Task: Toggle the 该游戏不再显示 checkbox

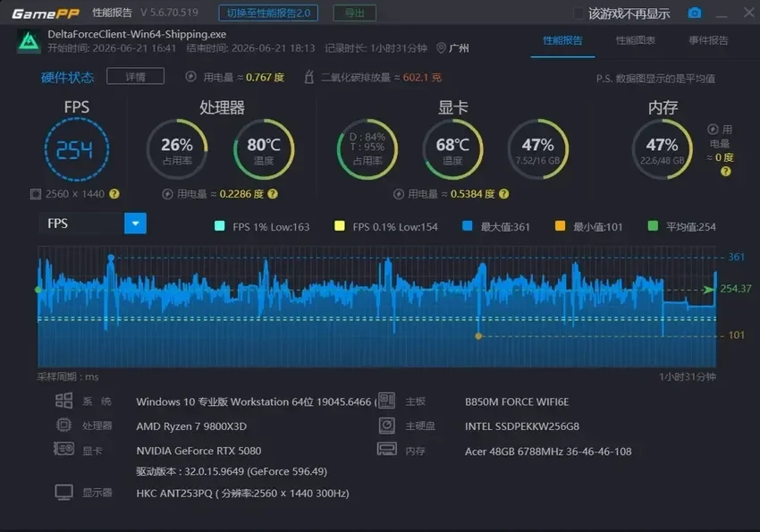Action: point(578,13)
